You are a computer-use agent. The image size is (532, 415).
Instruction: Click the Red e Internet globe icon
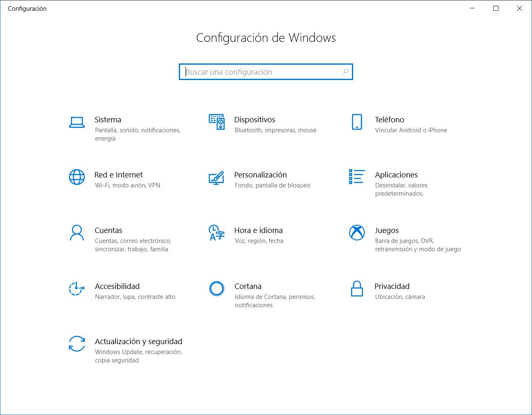[x=77, y=177]
